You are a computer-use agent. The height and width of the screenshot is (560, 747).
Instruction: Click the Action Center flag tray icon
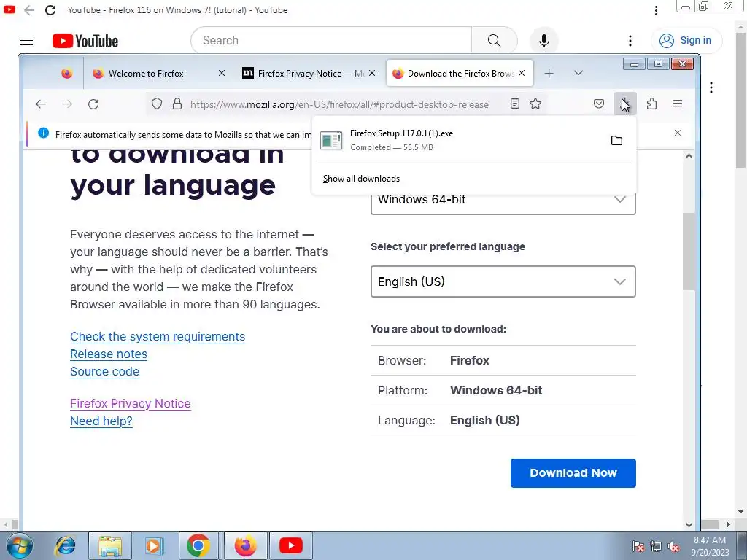638,546
